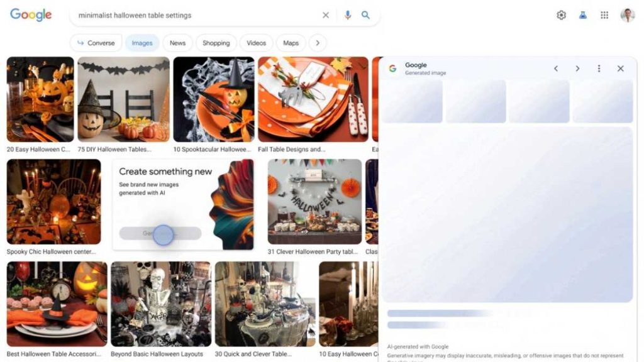
Task: Select the News tab
Action: pos(177,43)
